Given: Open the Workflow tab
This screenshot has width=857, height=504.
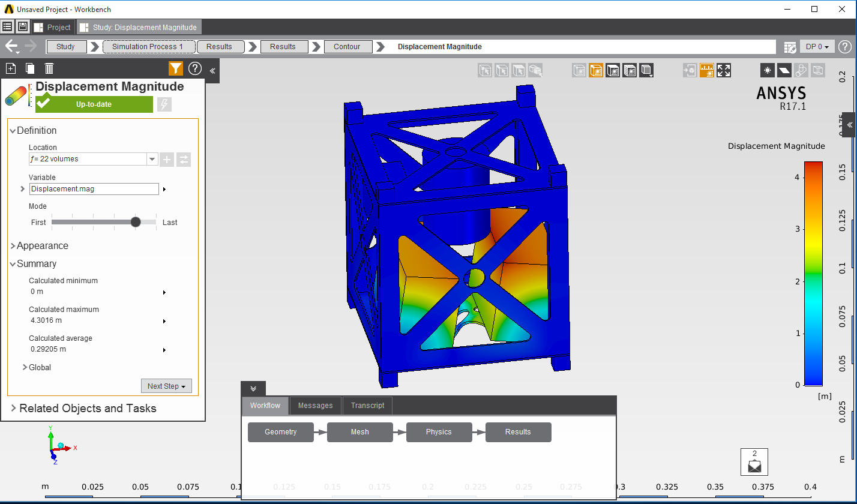Looking at the screenshot, I should click(265, 406).
